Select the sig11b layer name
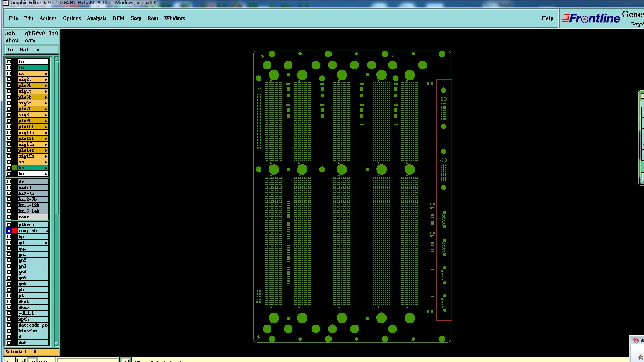 click(33, 132)
